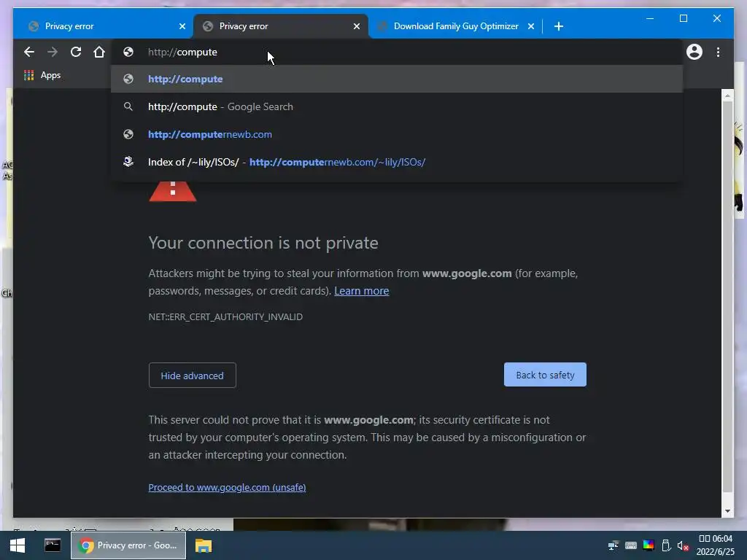Open the Chrome profile avatar menu
747x560 pixels.
coord(694,52)
